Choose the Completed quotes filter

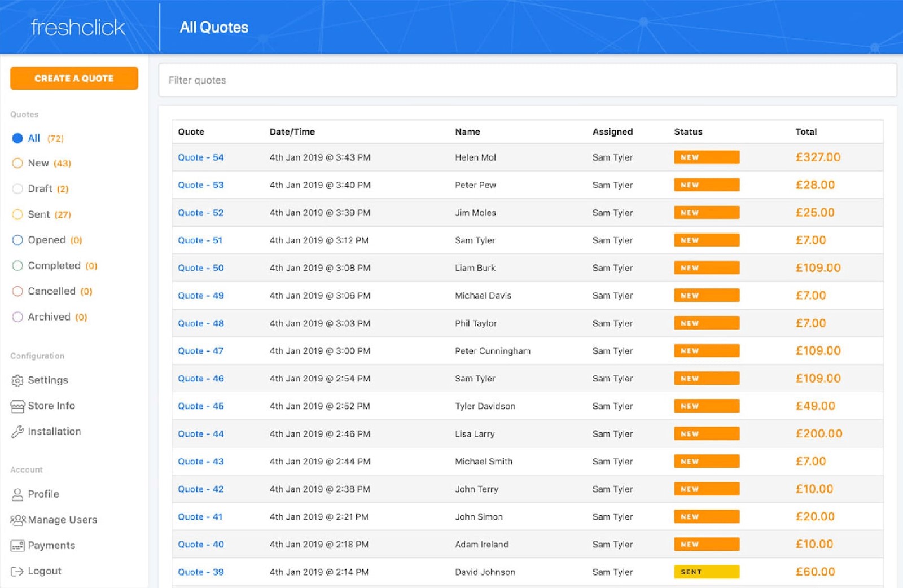[17, 266]
